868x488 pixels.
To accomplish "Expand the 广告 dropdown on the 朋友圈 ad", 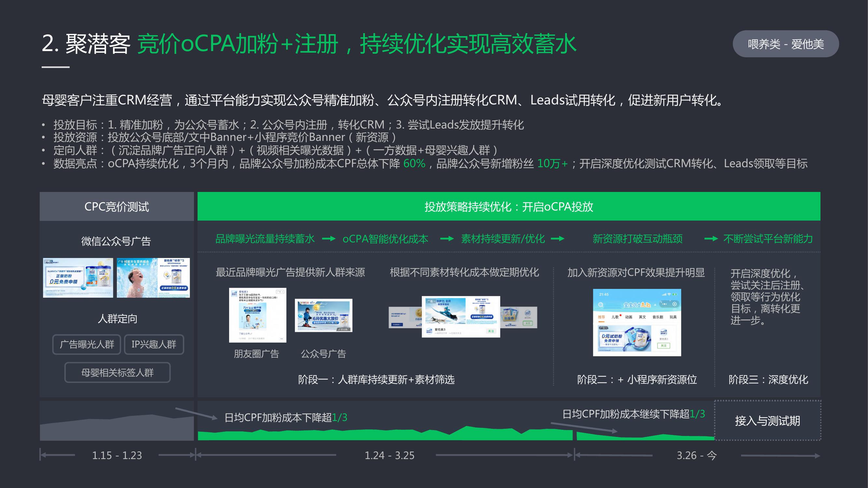I will tap(280, 292).
